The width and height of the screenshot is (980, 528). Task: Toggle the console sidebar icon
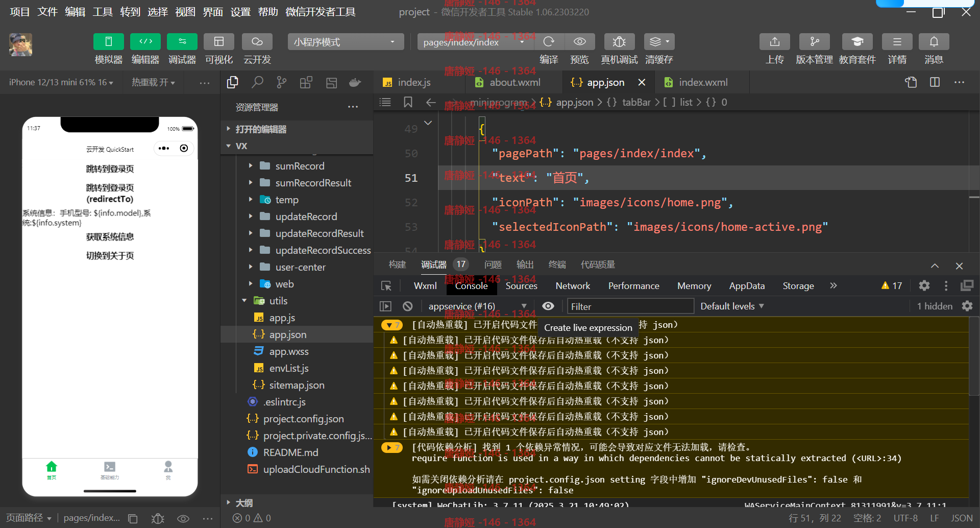tap(385, 306)
